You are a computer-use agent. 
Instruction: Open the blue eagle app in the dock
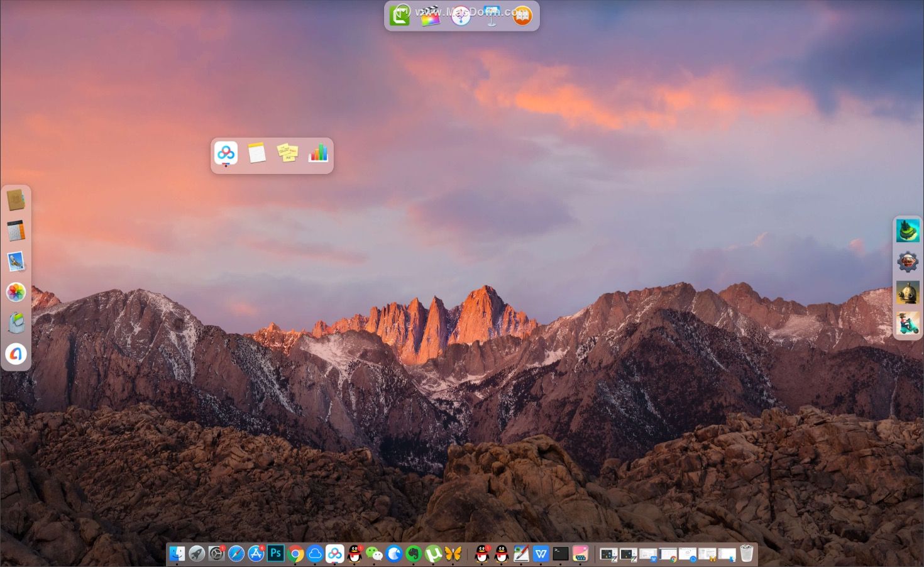coord(394,553)
